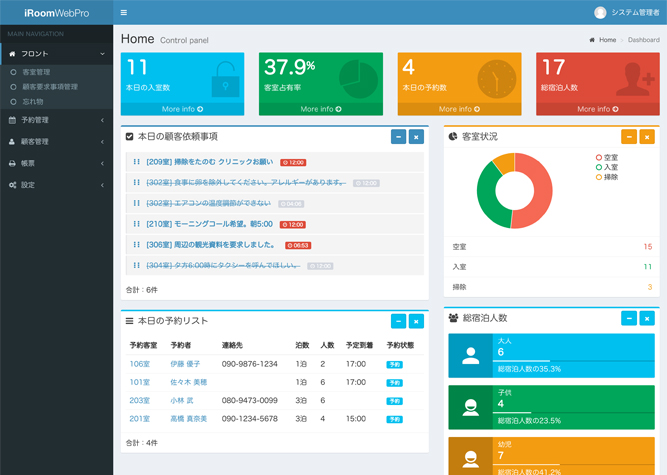The height and width of the screenshot is (475, 667).
Task: Open More info on 本日の予約数 card
Action: point(459,109)
